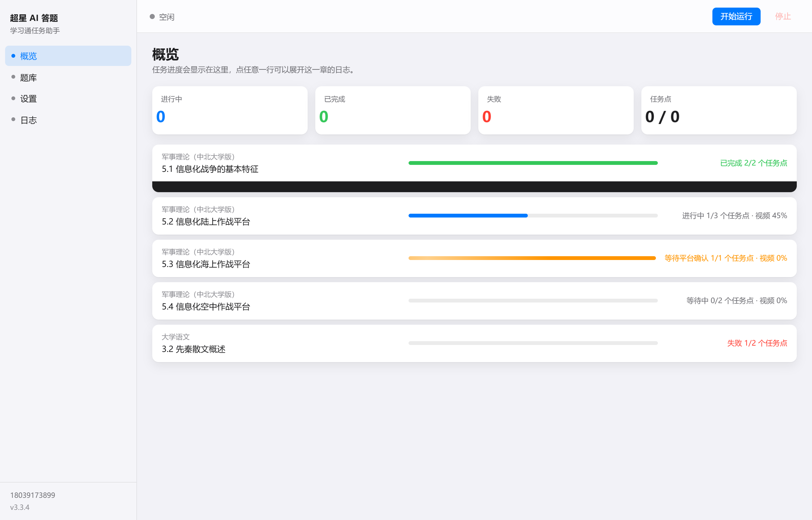Click the 概览 page heading
Viewport: 812px width, 520px height.
point(166,54)
